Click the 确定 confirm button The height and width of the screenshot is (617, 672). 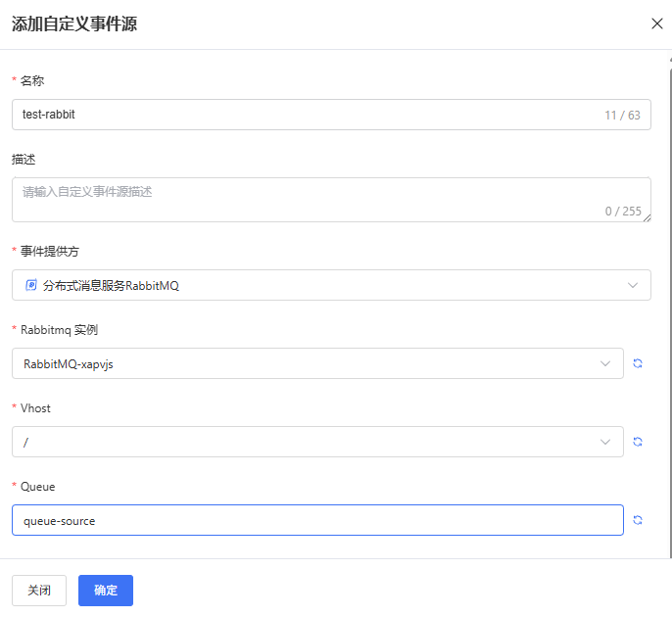coord(106,591)
